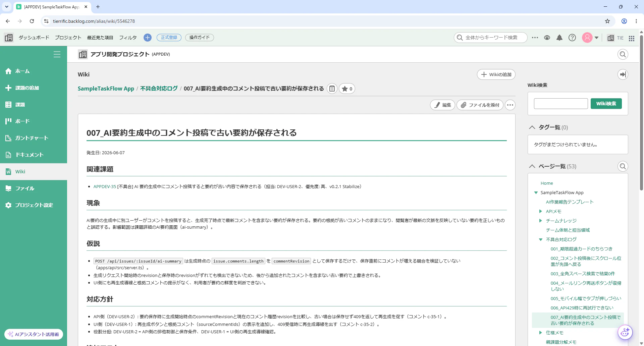Collapse the sidebar with hamburger icon

click(x=57, y=54)
